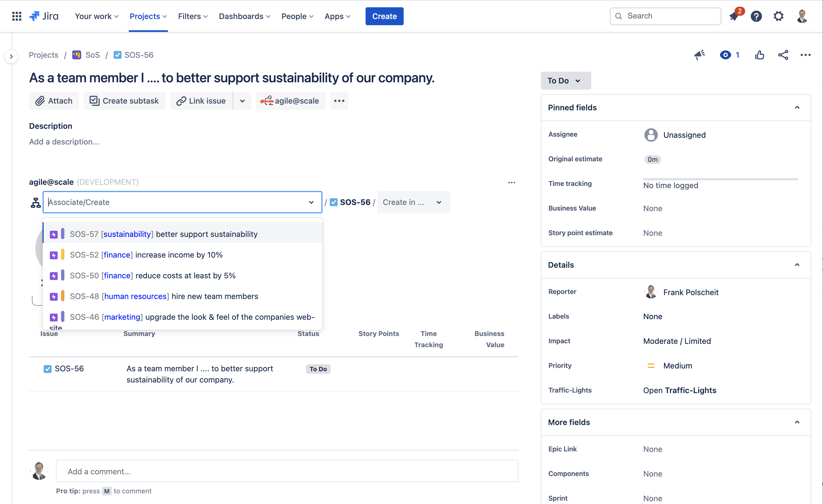Click the agile@scale app icon in the toolbar
The width and height of the screenshot is (823, 504).
click(267, 101)
